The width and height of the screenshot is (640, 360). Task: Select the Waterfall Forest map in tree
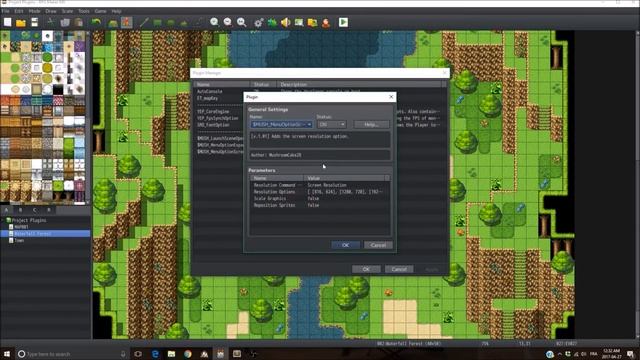[45, 233]
